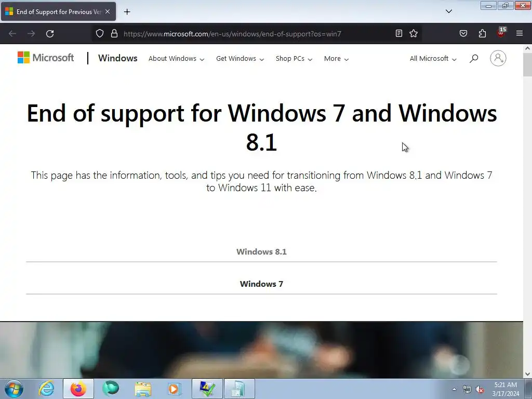Select the End of Support browser tab
The height and width of the screenshot is (399, 532).
pos(58,11)
